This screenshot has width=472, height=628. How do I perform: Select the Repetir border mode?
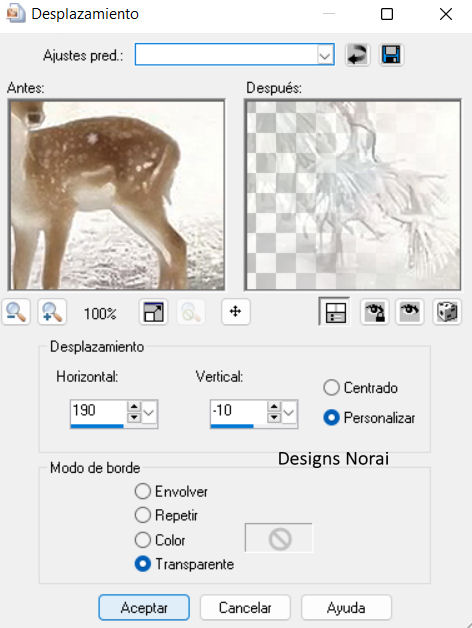(x=143, y=515)
